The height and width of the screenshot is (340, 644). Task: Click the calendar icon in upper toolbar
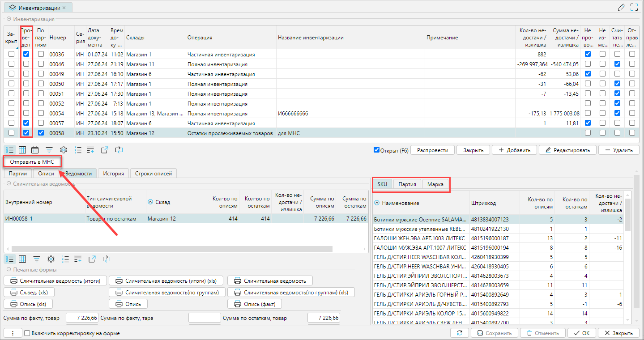click(35, 150)
